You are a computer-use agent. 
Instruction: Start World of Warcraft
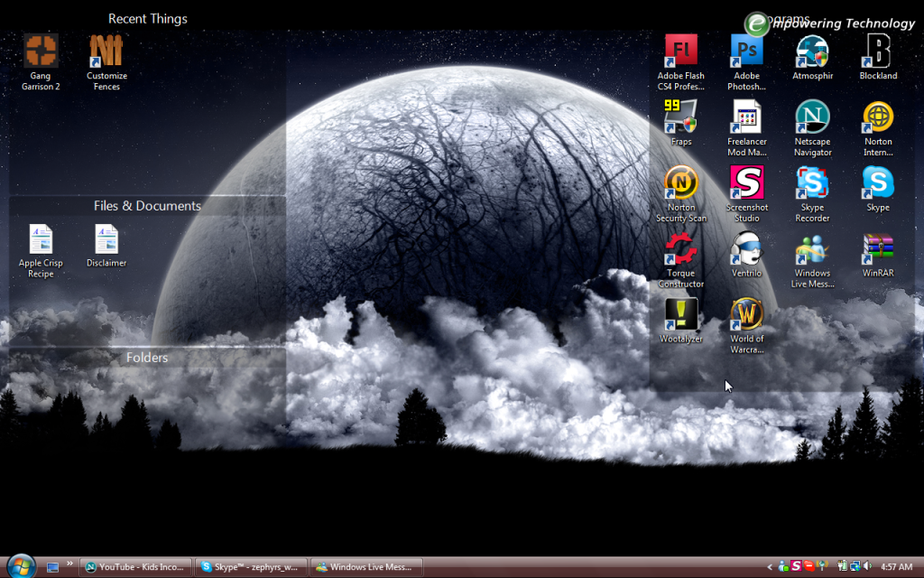(x=746, y=325)
